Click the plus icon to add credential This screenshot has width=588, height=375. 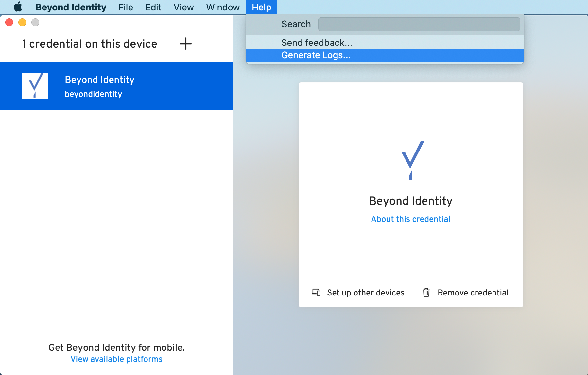point(185,44)
